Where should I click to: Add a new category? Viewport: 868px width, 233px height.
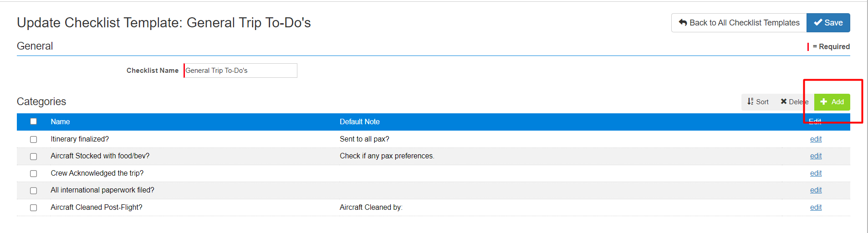(832, 102)
